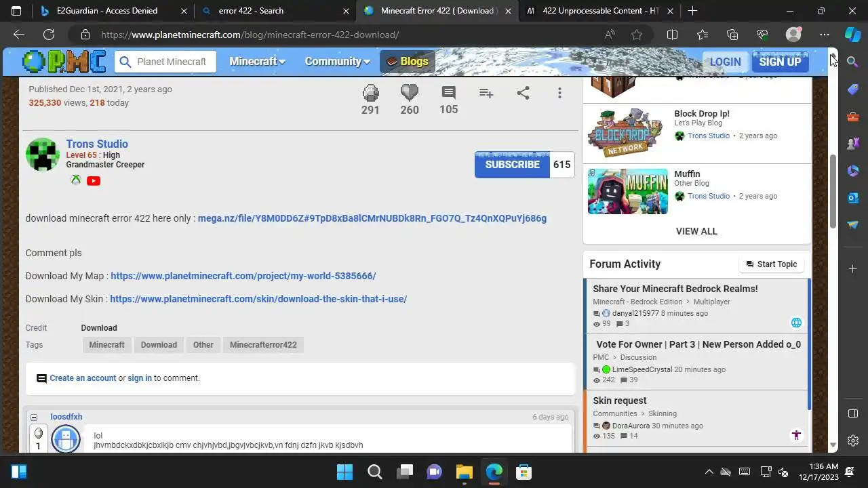Close the error 422 - Search tab

coord(345,11)
